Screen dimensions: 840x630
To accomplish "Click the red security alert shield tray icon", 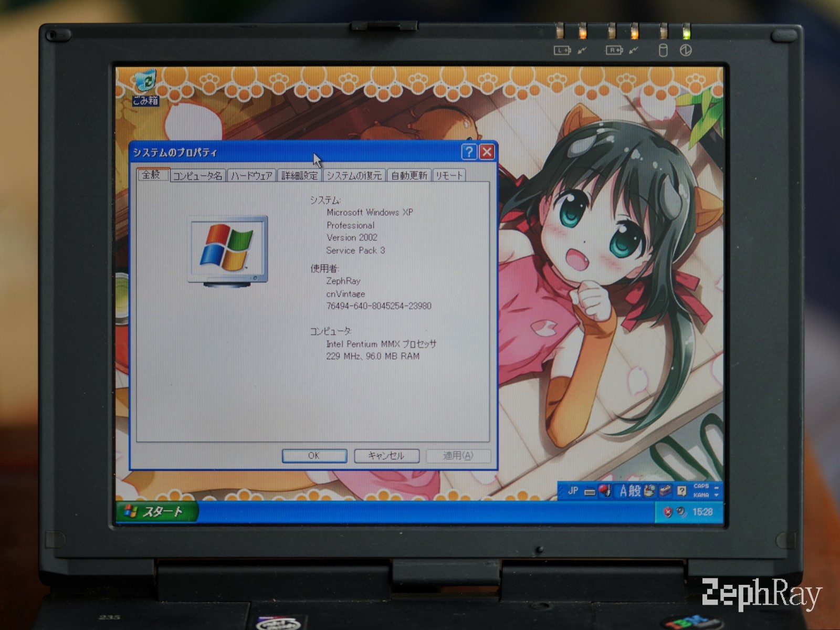I will 668,512.
